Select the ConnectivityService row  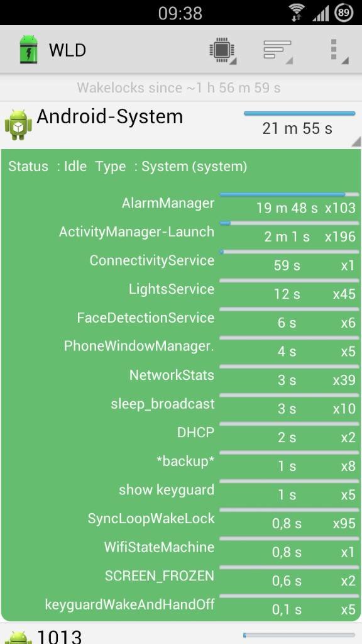[x=181, y=261]
